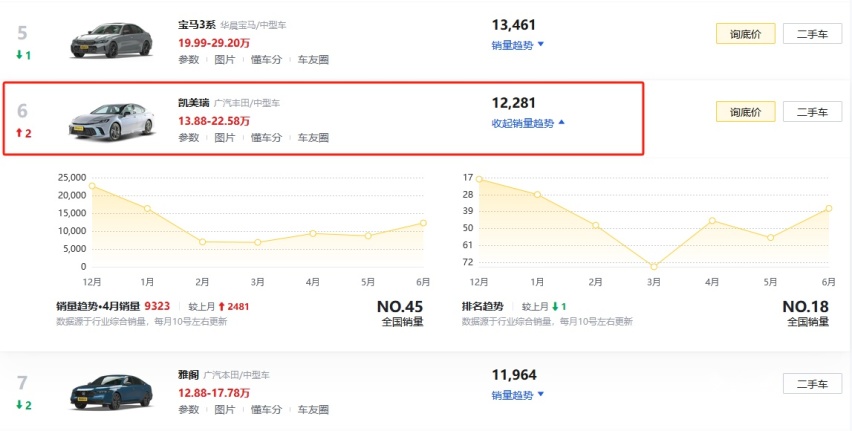The height and width of the screenshot is (431, 852).
Task: Select 6月 data point on ranking chart
Action: [x=829, y=208]
